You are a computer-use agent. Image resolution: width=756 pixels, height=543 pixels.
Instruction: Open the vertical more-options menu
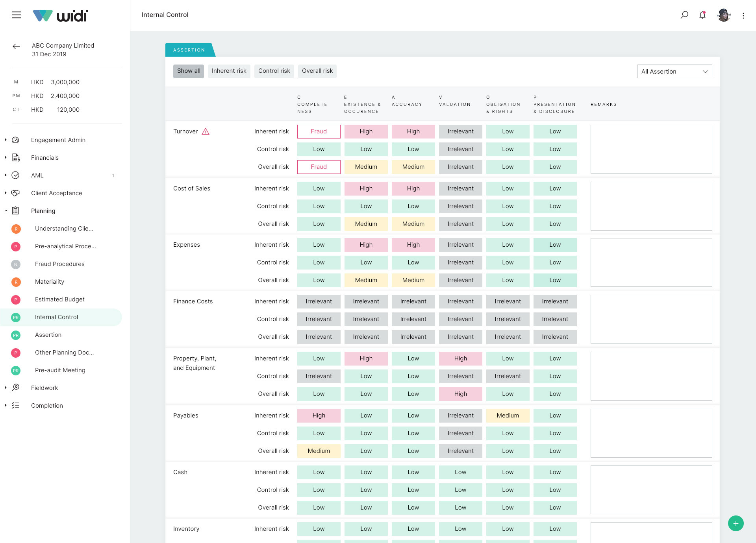pyautogui.click(x=743, y=16)
